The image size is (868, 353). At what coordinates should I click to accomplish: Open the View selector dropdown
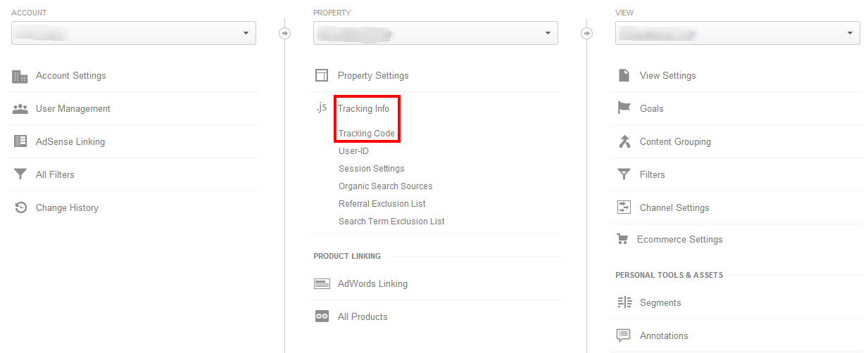coord(737,33)
